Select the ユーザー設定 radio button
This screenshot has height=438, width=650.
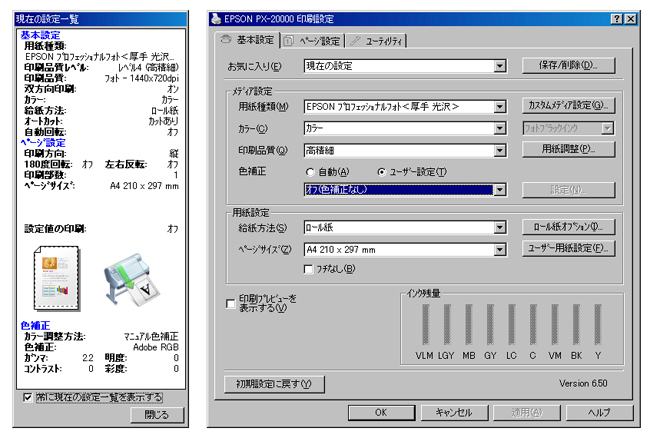382,172
